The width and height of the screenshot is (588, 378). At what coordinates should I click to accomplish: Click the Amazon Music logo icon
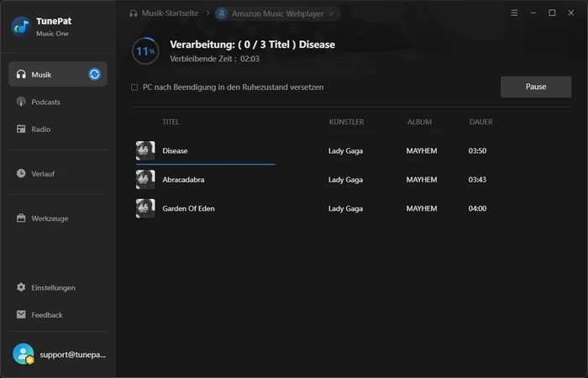click(222, 13)
